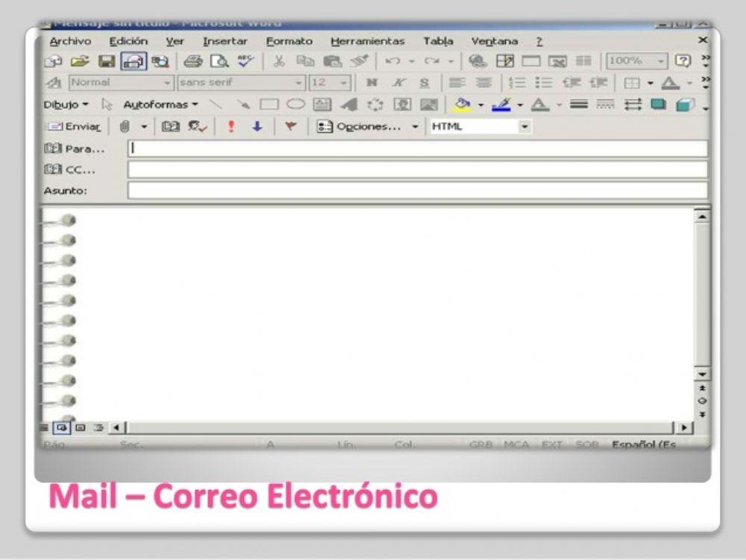Expand the Autoformas menu
This screenshot has width=746, height=560.
[x=160, y=105]
